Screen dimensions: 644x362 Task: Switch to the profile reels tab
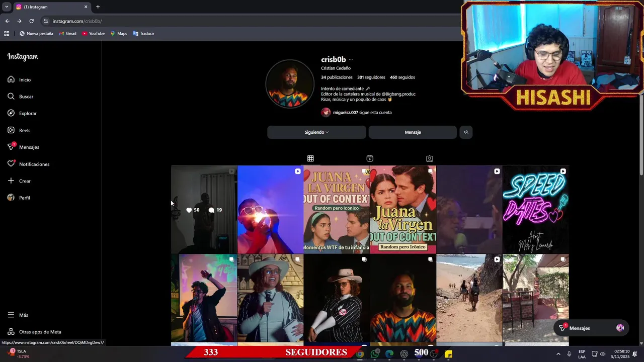[x=370, y=158]
